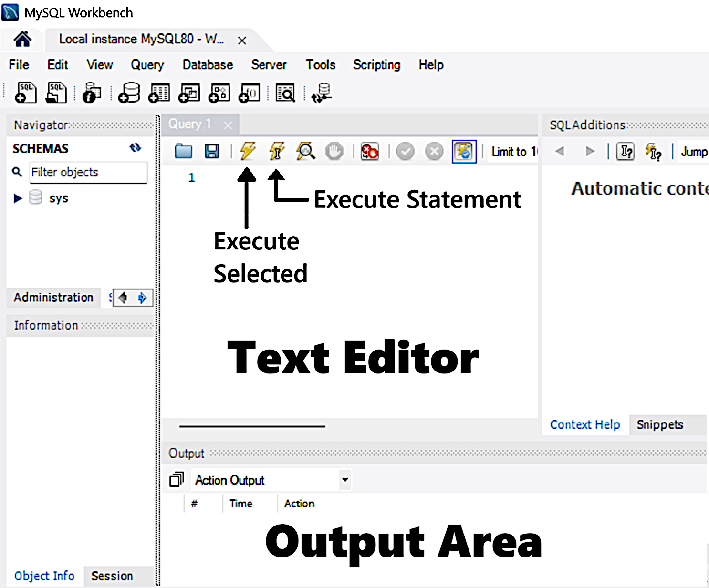Stop the query being executed

[334, 151]
